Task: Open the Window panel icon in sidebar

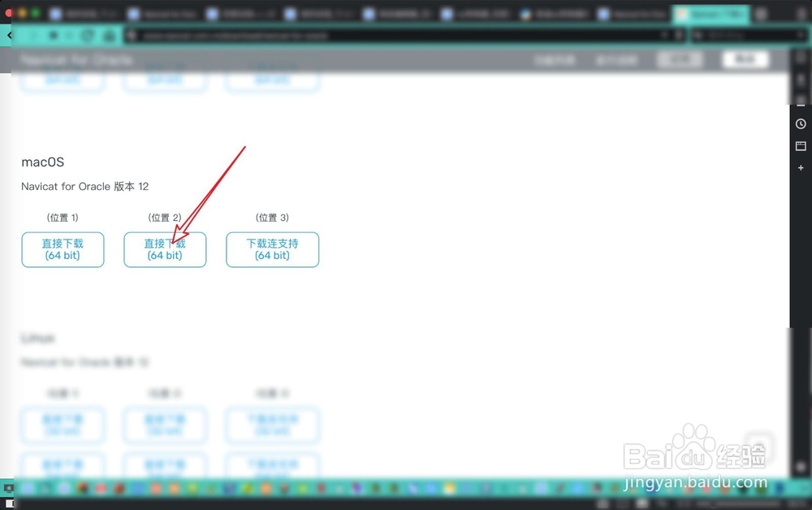Action: (801, 146)
